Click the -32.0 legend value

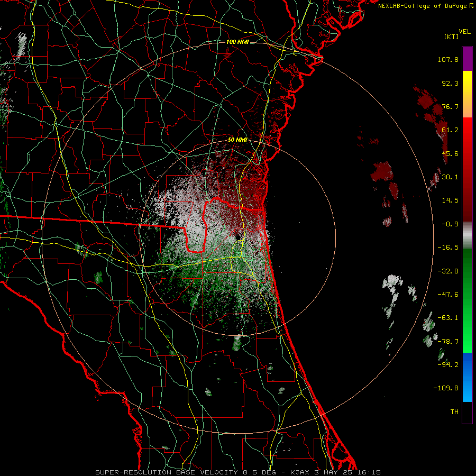[x=448, y=271]
